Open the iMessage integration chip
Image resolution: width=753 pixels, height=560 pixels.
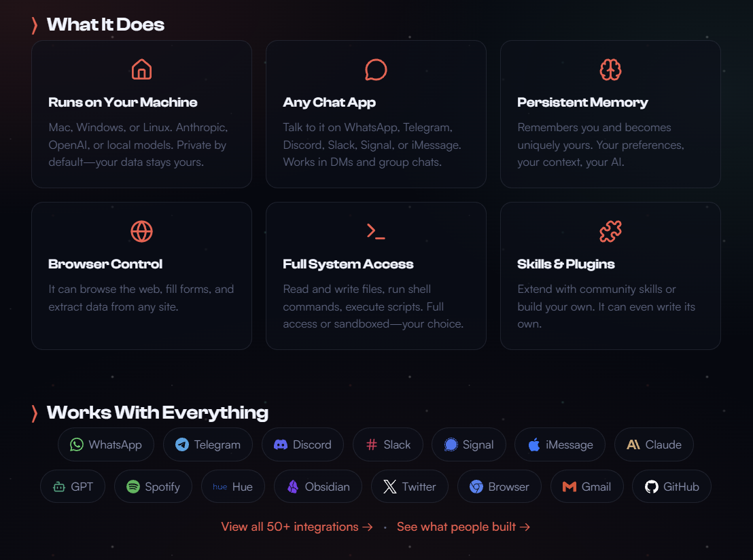[560, 445]
